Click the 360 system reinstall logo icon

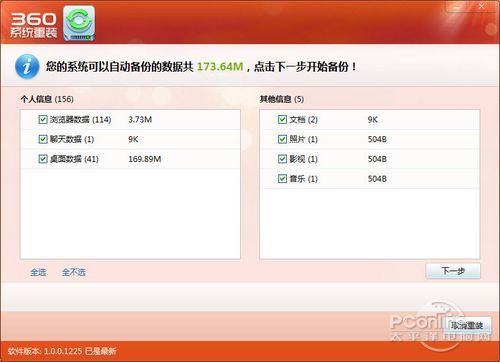pyautogui.click(x=79, y=23)
